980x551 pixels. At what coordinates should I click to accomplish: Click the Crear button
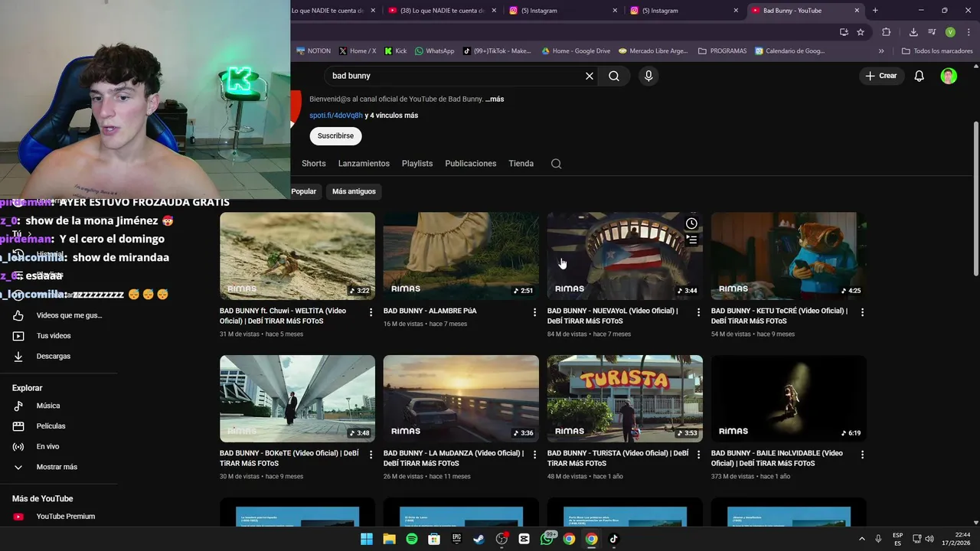[881, 76]
